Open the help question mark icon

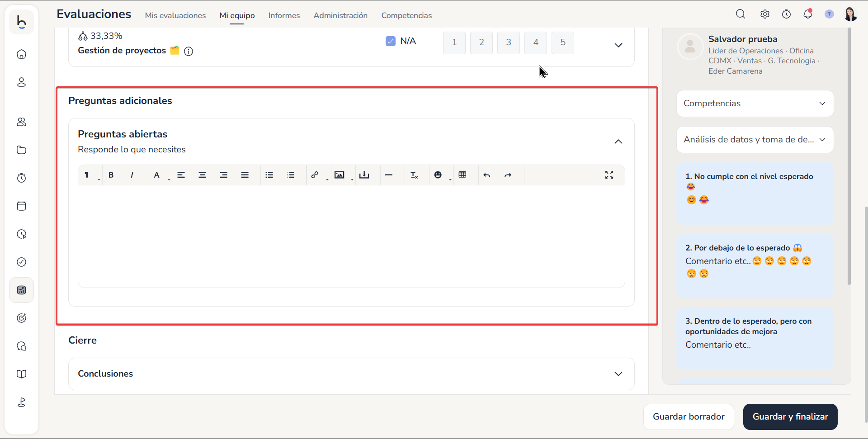click(x=830, y=14)
